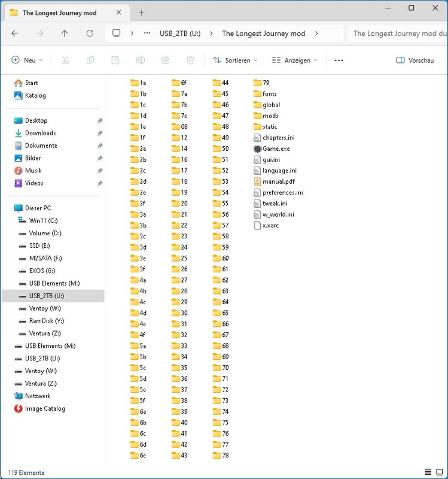The width and height of the screenshot is (448, 479).
Task: Unpin Bilder from quick access
Action: 100,158
